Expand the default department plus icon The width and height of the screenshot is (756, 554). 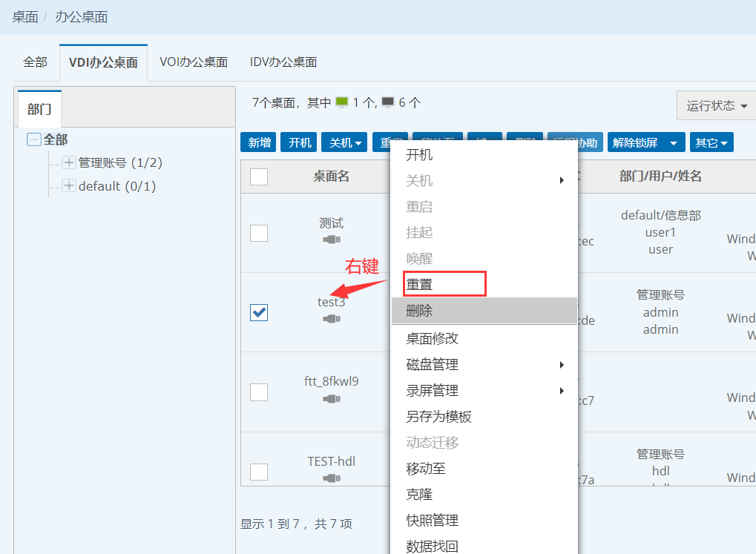point(69,186)
